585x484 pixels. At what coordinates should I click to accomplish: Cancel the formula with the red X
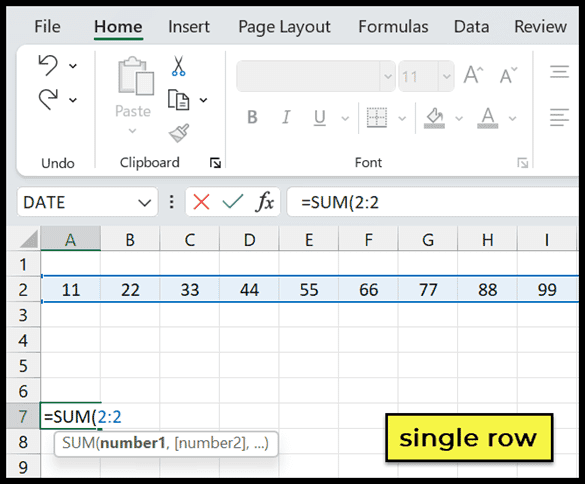point(201,202)
